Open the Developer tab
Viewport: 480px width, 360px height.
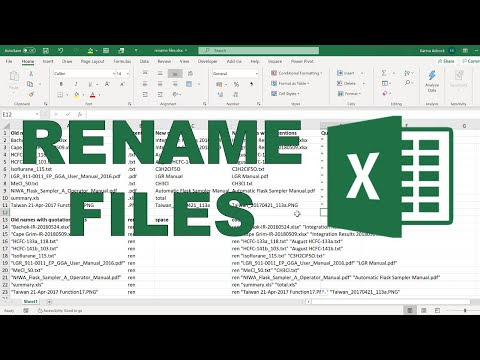click(208, 61)
